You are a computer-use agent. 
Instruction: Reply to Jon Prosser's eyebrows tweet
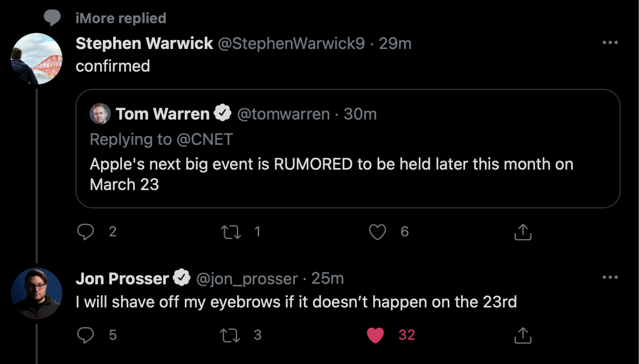click(86, 335)
